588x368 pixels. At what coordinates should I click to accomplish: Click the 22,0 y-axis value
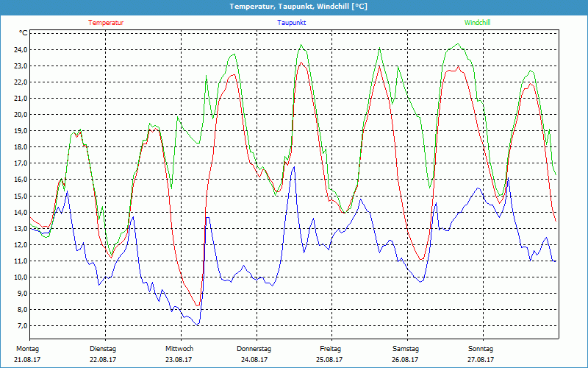click(x=21, y=82)
